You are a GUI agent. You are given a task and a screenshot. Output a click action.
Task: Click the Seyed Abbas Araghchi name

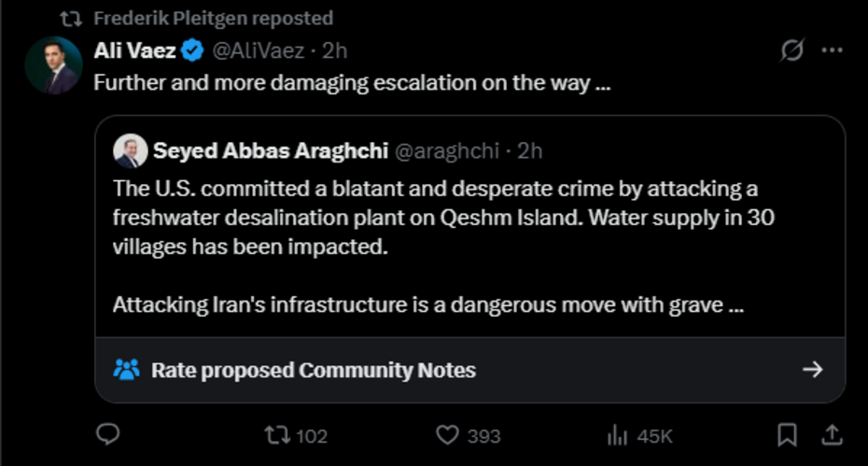270,150
